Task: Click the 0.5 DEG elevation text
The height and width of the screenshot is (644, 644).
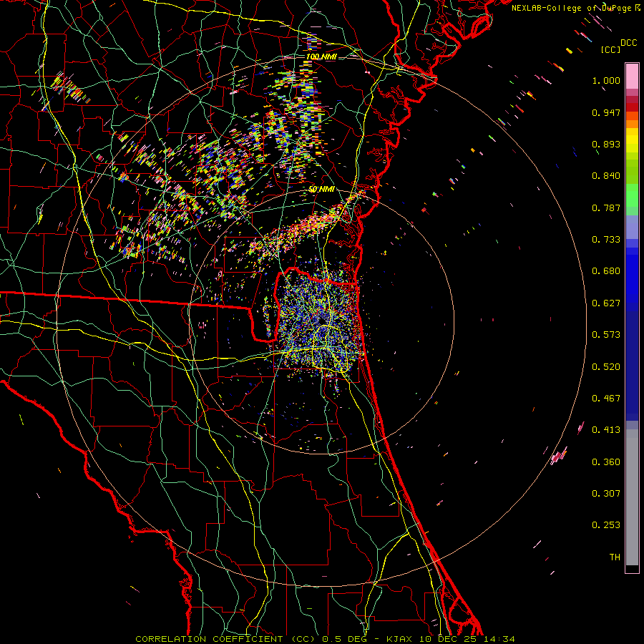Action: click(x=345, y=639)
